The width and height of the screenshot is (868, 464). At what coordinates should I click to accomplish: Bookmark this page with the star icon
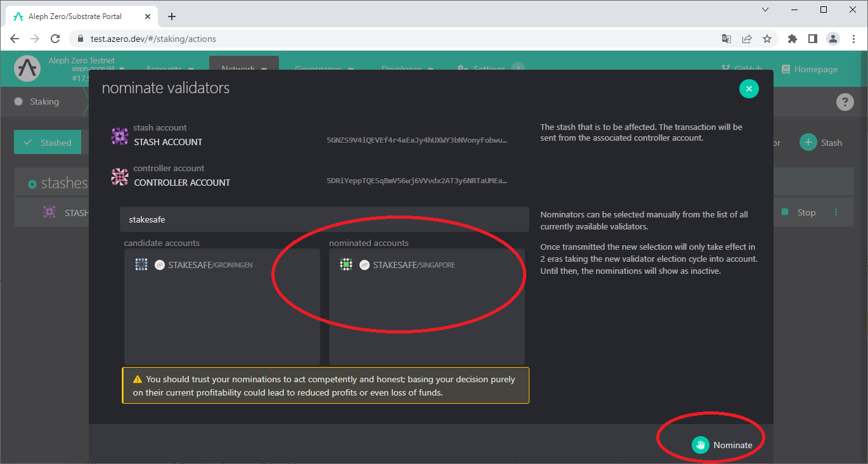tap(767, 39)
